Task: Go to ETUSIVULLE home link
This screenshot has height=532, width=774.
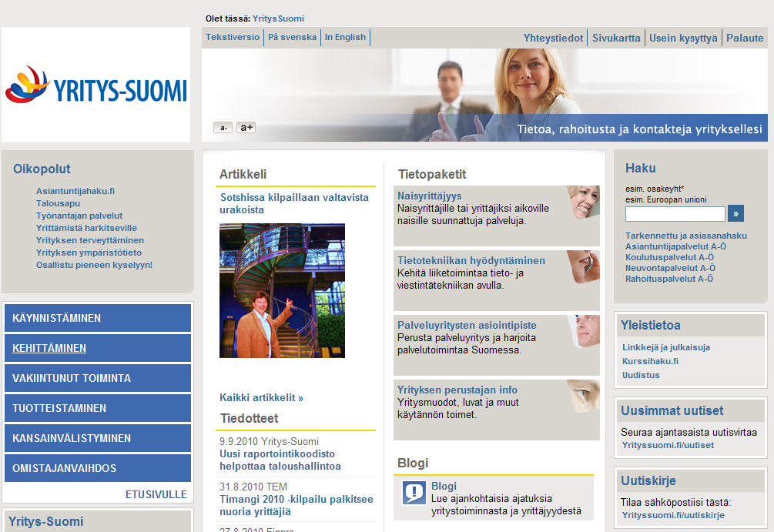Action: [x=156, y=494]
